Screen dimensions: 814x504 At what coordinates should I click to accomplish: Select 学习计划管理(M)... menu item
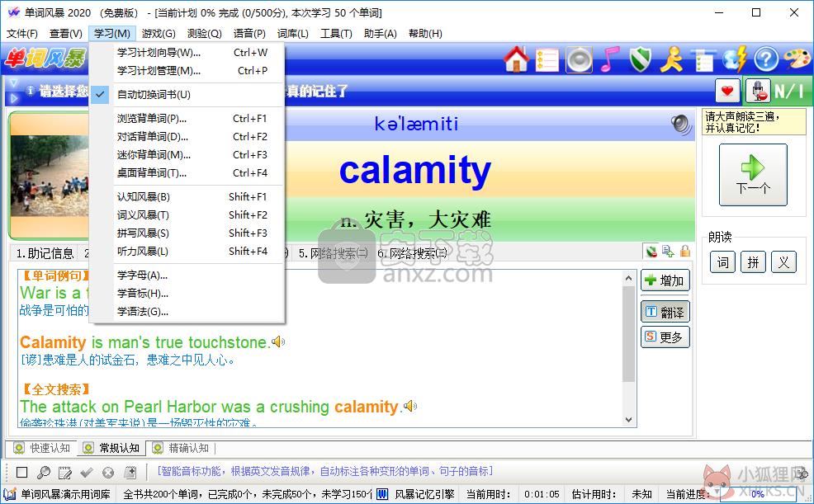(187, 70)
